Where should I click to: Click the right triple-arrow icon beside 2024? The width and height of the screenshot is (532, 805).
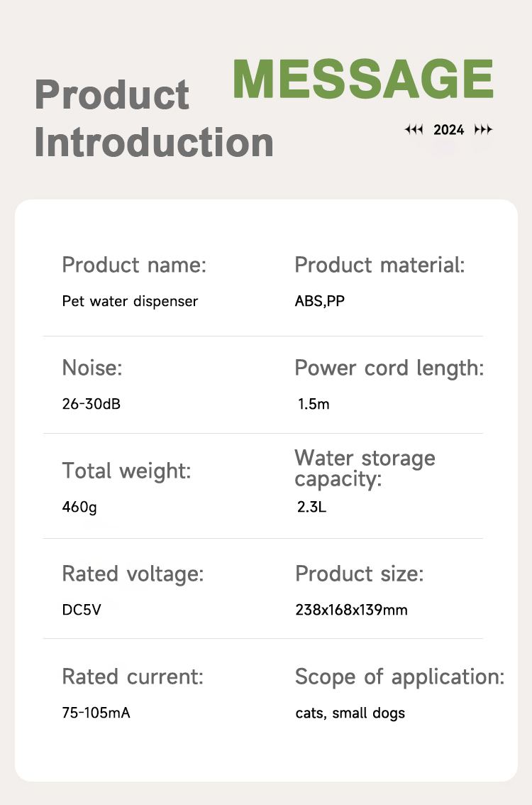(483, 130)
